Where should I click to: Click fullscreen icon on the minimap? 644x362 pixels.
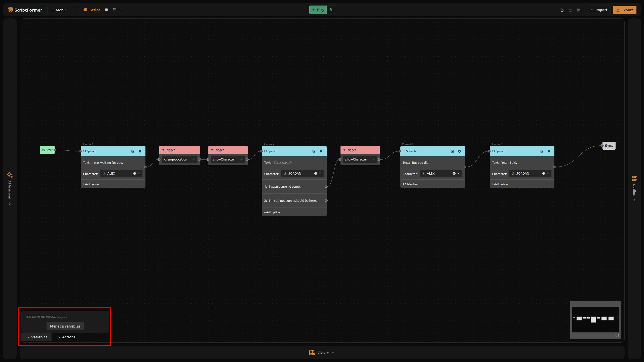(x=617, y=335)
